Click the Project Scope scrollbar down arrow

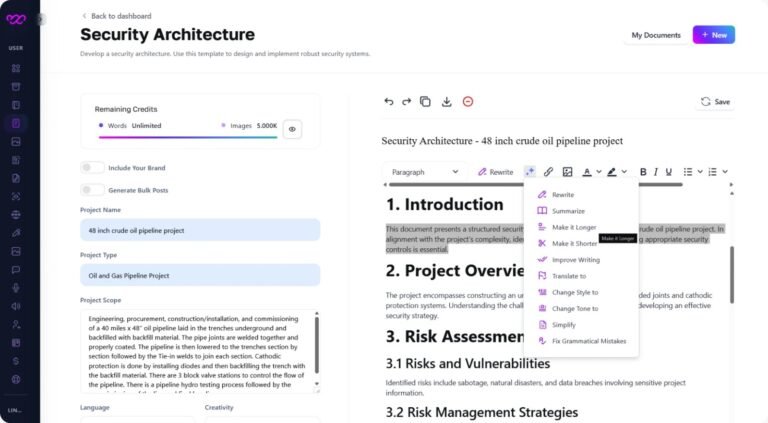tap(317, 384)
